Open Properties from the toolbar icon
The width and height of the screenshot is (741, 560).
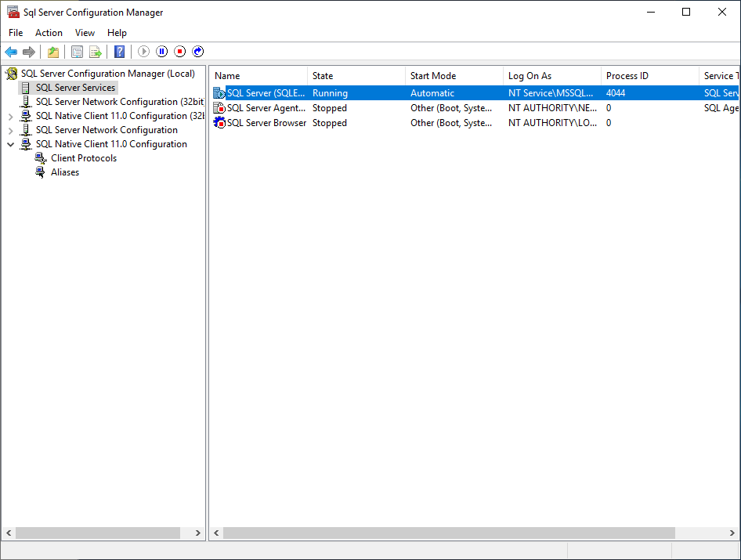pyautogui.click(x=77, y=52)
